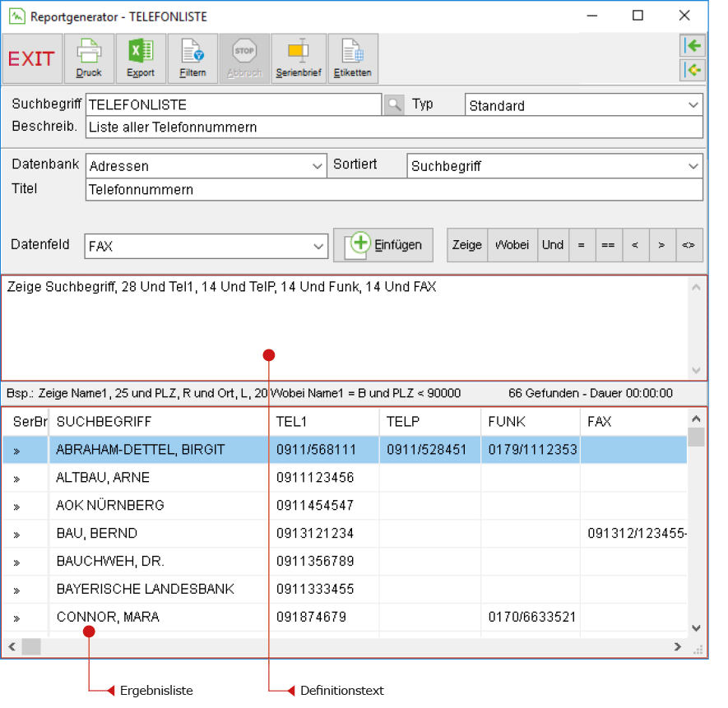This screenshot has width=728, height=708.
Task: Click the definition text scroll down arrow
Action: tap(696, 371)
